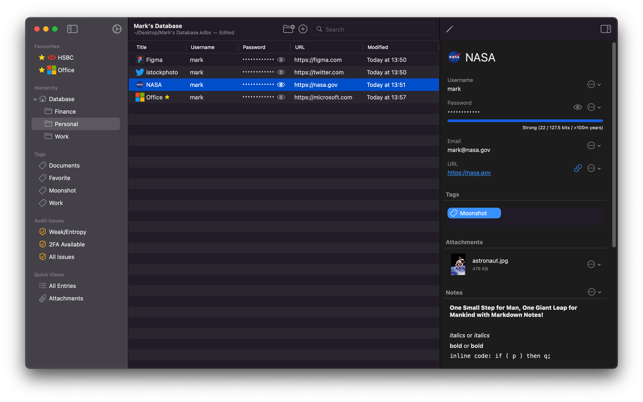Click the pencil edit entry icon
The height and width of the screenshot is (402, 643).
[450, 29]
